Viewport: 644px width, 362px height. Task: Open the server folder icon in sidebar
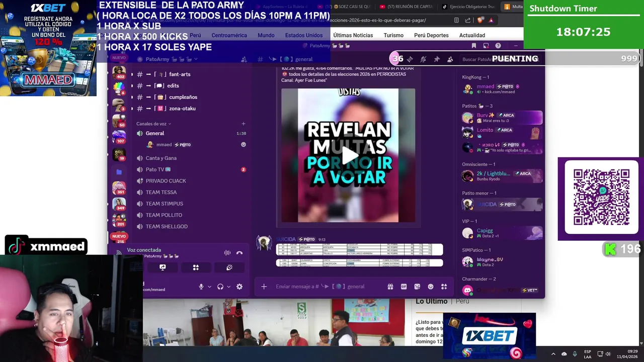pyautogui.click(x=119, y=172)
